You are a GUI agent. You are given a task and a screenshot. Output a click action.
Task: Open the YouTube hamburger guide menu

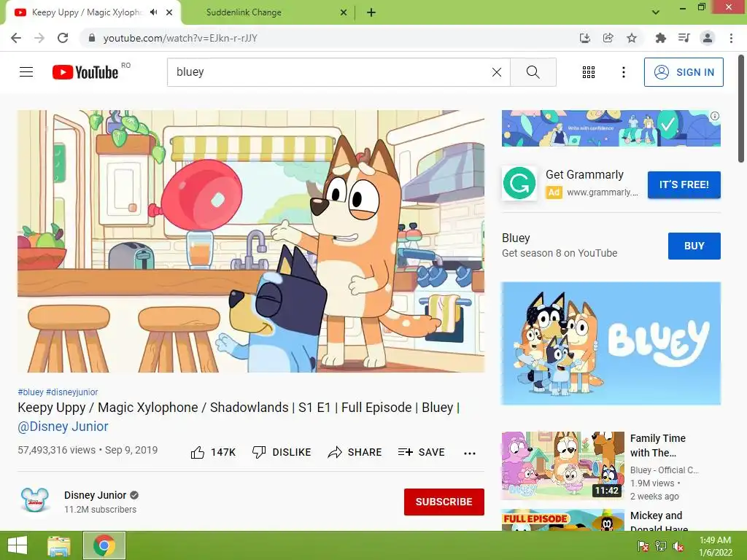pos(26,72)
